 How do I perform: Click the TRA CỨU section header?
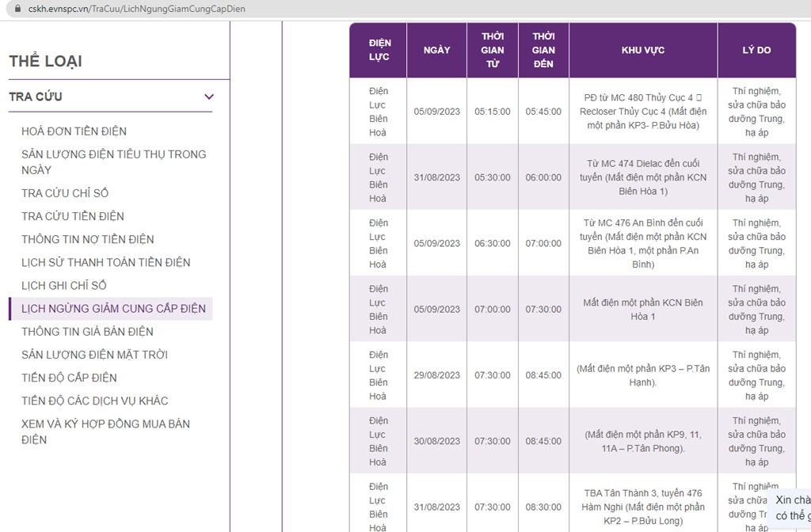click(111, 97)
